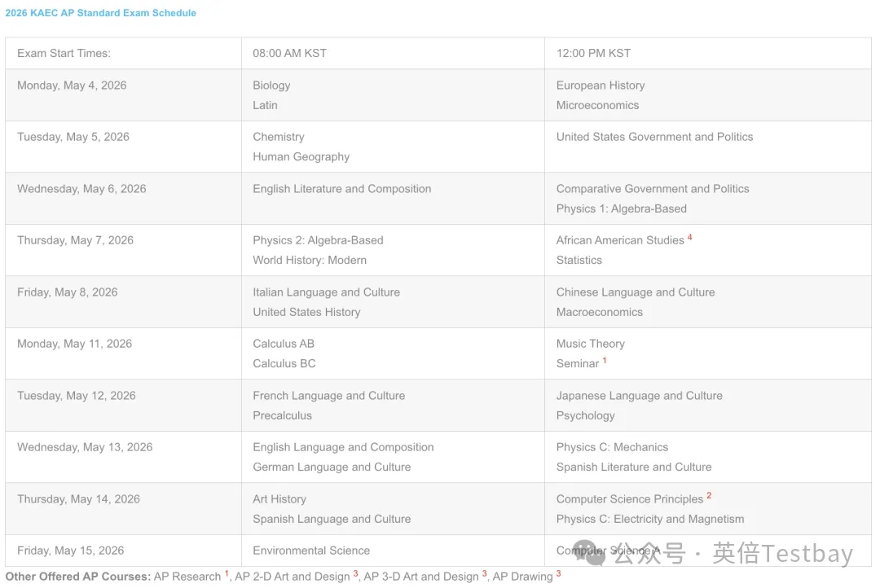Open footnote 3 after AP 3-D Art and Design
The width and height of the screenshot is (880, 588).
(x=484, y=573)
